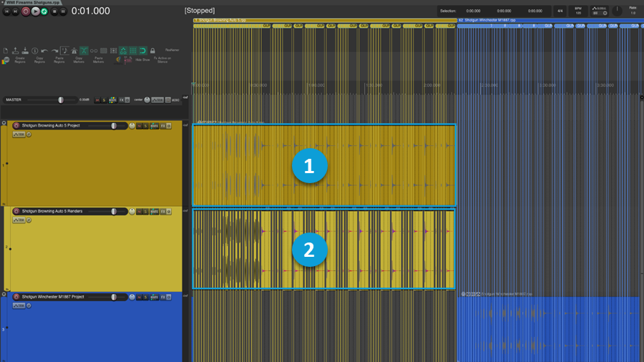Toggle the metronome toolbar icon
This screenshot has height=362, width=644.
(64, 51)
